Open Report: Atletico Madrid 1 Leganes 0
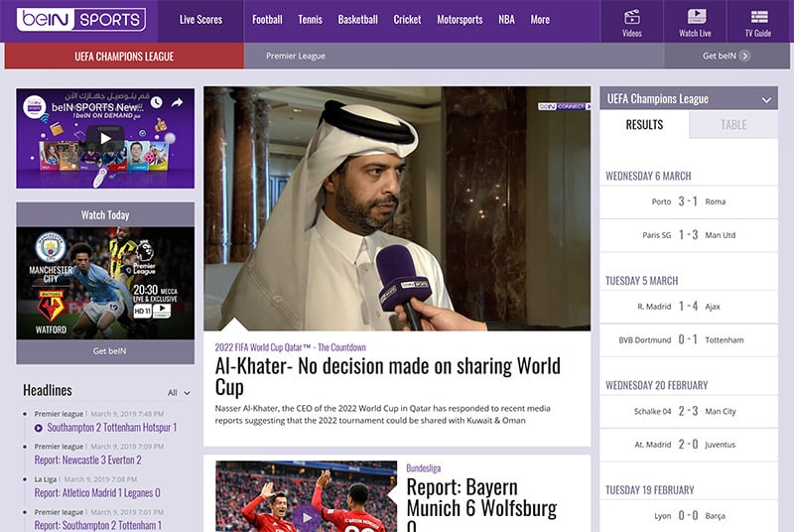Image resolution: width=794 pixels, height=532 pixels. pos(97,493)
